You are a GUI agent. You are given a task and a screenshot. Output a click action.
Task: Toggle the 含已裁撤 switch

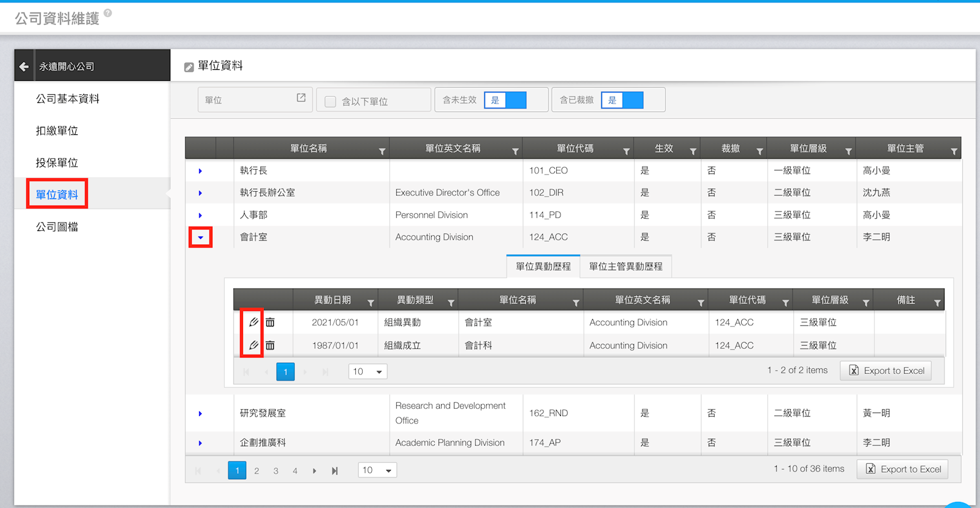coord(622,100)
